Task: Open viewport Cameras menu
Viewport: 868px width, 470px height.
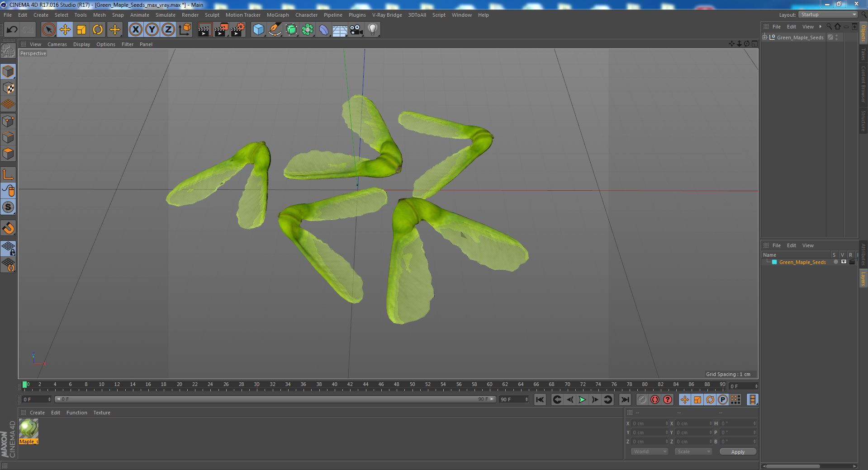Action: [x=57, y=44]
